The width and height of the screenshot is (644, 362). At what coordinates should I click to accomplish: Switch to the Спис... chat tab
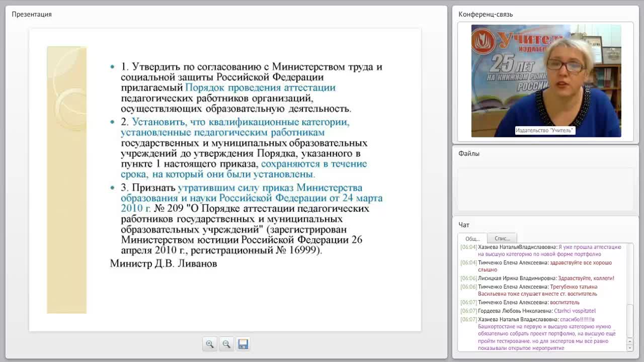502,238
